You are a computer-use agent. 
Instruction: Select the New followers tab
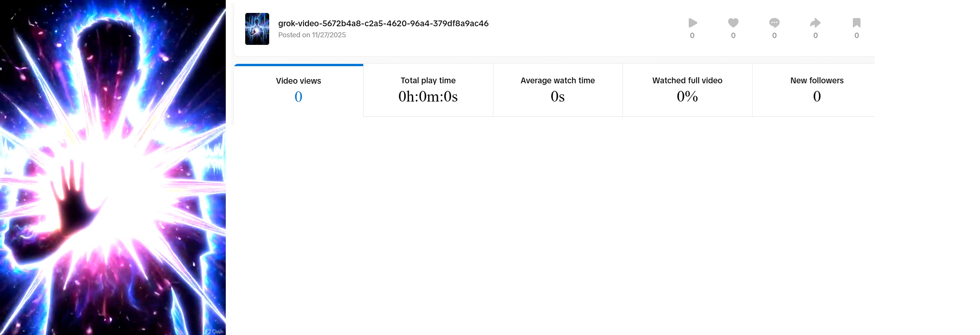tap(814, 90)
